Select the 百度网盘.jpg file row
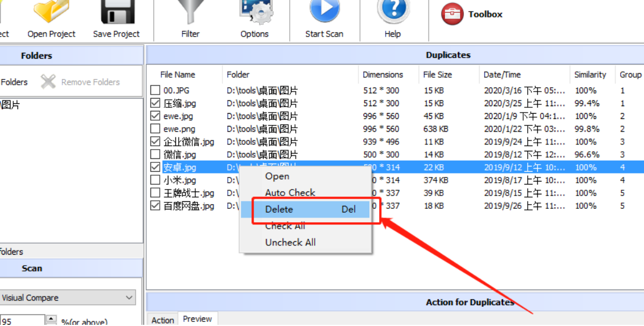 pos(189,206)
